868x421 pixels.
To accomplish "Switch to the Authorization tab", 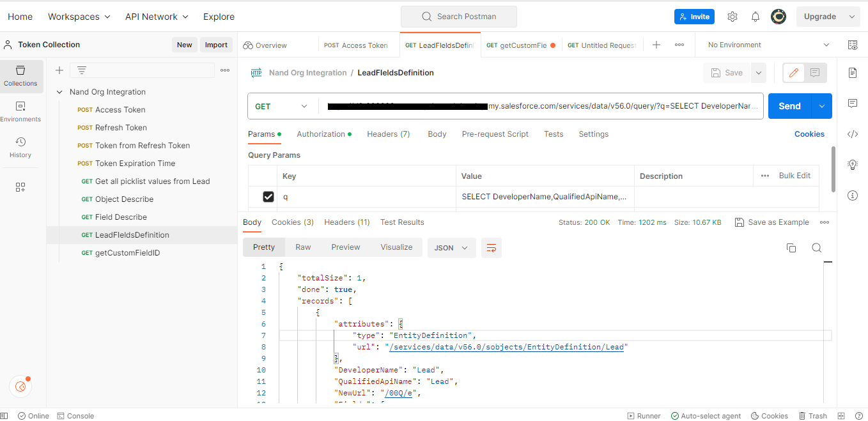I will coord(324,134).
